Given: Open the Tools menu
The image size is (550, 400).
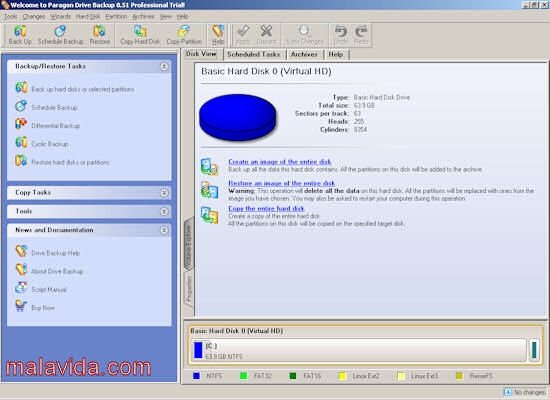Looking at the screenshot, I should [11, 16].
